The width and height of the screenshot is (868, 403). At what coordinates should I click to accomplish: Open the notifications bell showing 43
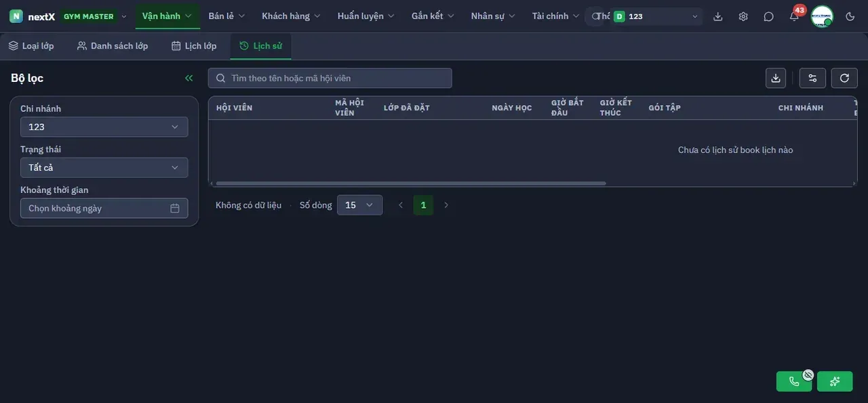click(794, 16)
